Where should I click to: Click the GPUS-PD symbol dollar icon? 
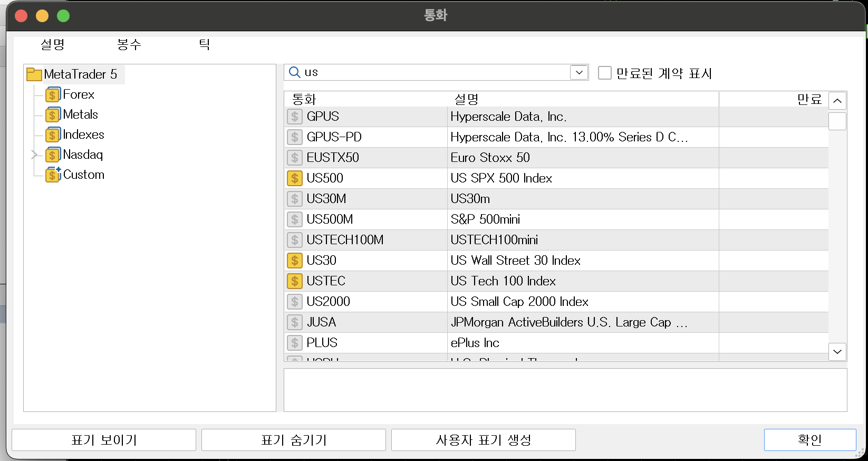click(x=295, y=137)
